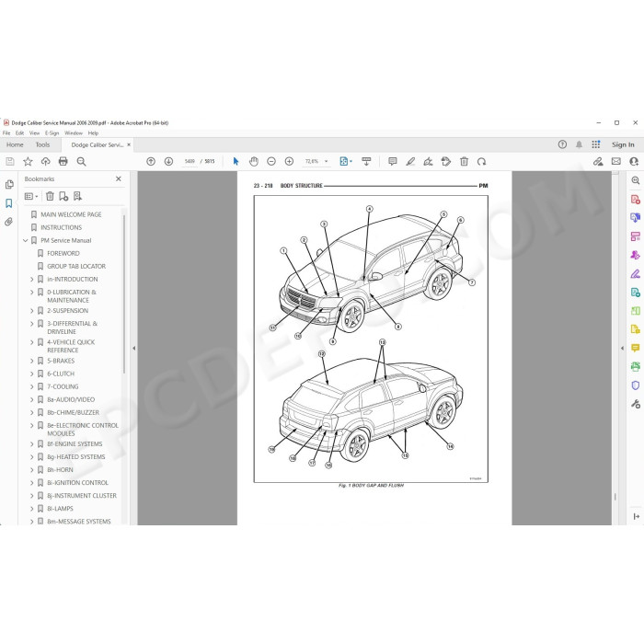The width and height of the screenshot is (644, 644).
Task: Open the Attachments paperclip panel
Action: coord(9,222)
